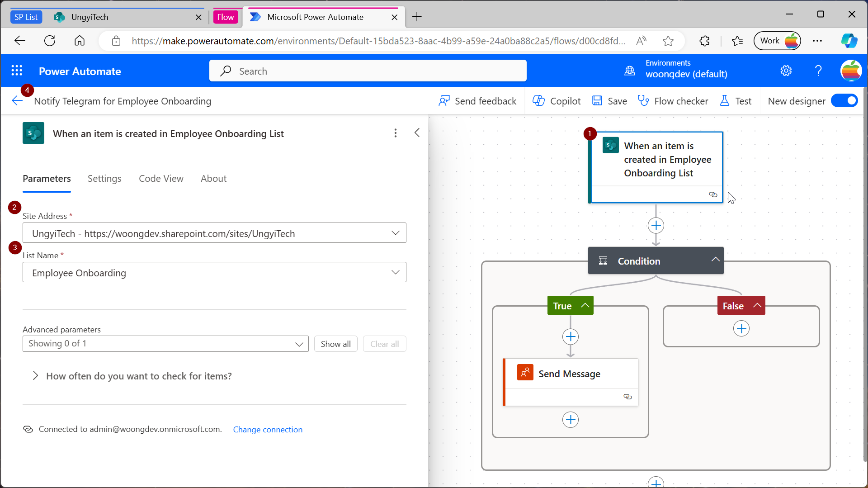Click the SP List tab group label
The height and width of the screenshot is (488, 868).
pyautogui.click(x=26, y=17)
